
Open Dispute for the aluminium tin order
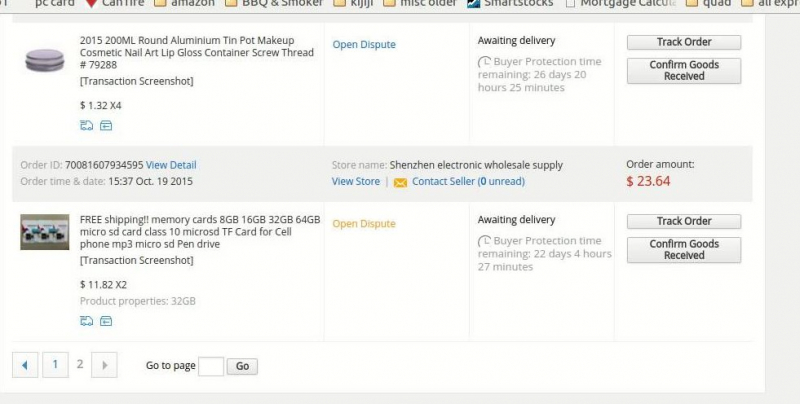364,45
